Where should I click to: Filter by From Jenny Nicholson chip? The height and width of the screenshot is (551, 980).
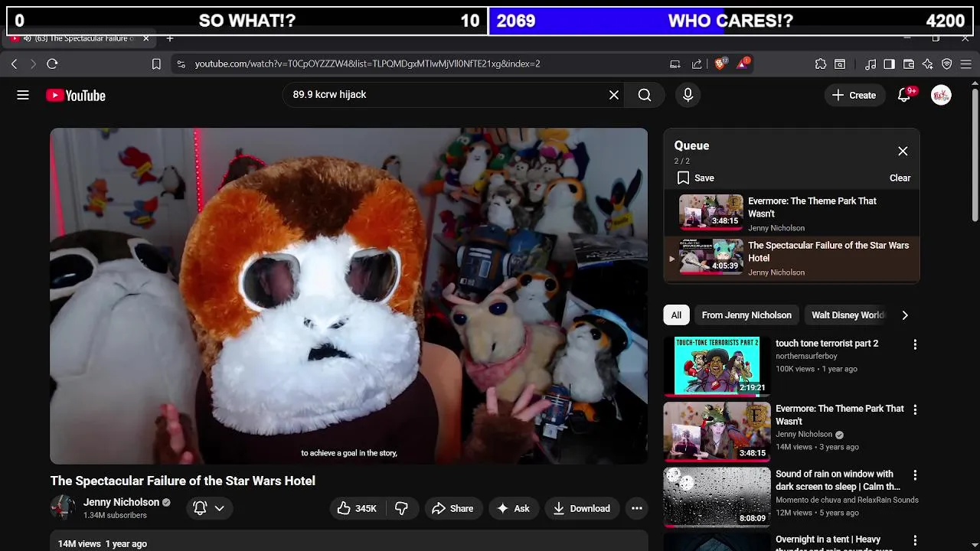pyautogui.click(x=746, y=315)
